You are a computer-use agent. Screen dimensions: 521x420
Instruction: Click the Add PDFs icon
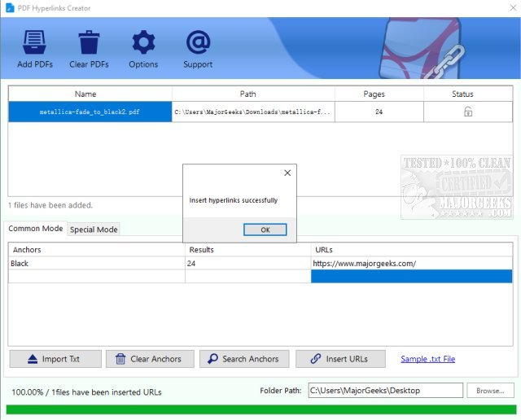(34, 42)
